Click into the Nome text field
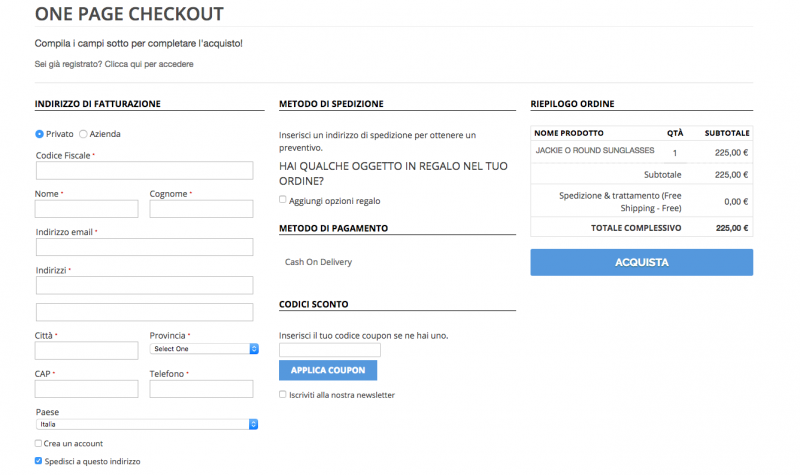800x475 pixels. point(86,209)
